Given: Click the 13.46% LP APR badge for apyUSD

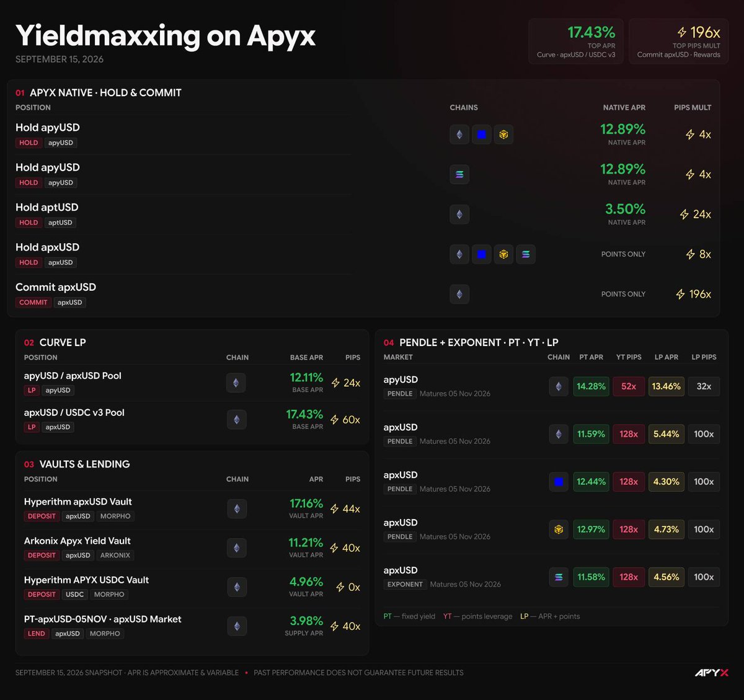Looking at the screenshot, I should (x=666, y=386).
